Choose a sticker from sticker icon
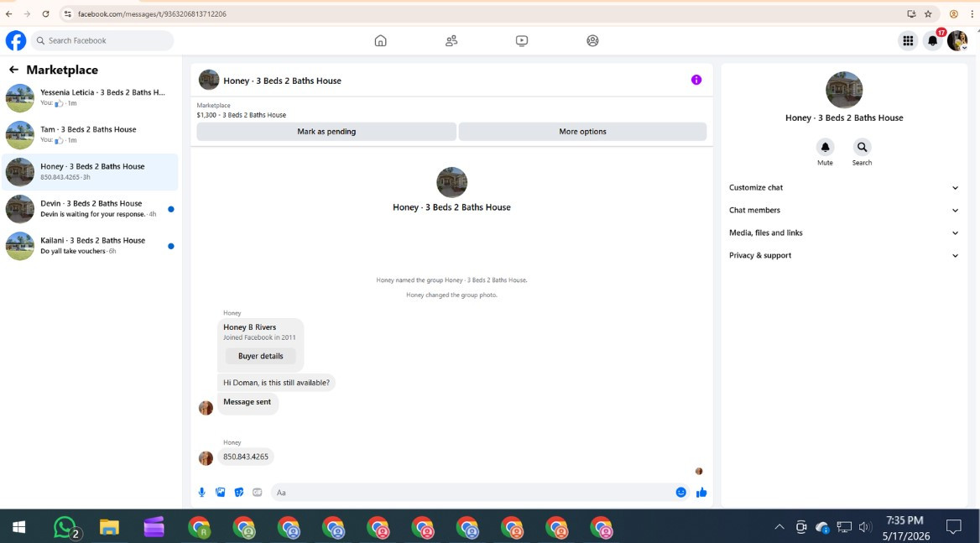This screenshot has width=980, height=543. click(239, 493)
